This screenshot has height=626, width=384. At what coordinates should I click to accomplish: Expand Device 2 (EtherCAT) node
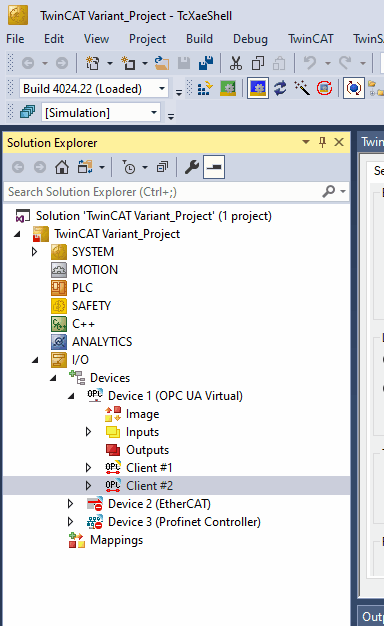tap(70, 504)
